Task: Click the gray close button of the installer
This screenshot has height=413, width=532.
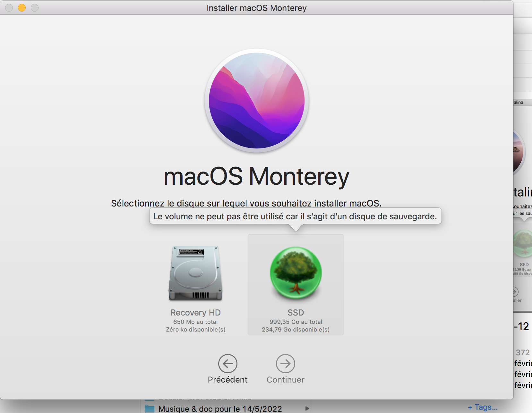Action: (x=9, y=8)
